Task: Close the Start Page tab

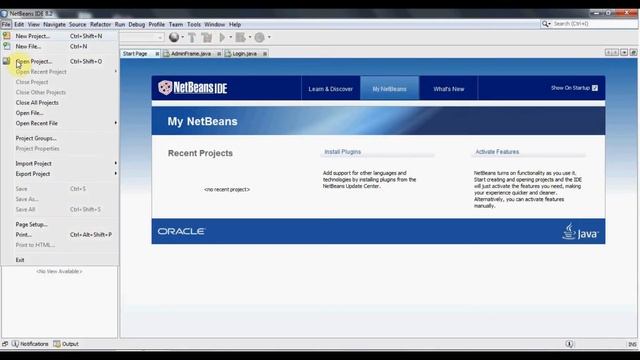Action: click(x=157, y=54)
